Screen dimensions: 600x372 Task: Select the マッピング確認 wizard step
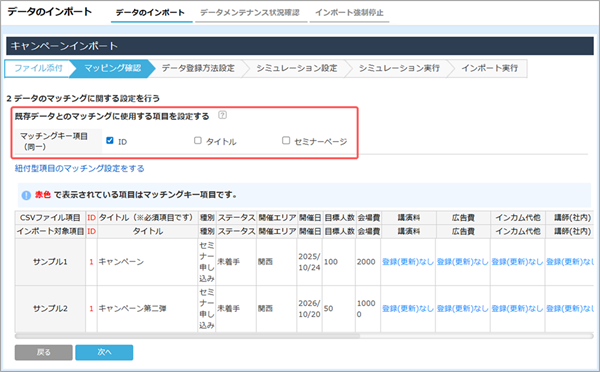click(x=112, y=69)
